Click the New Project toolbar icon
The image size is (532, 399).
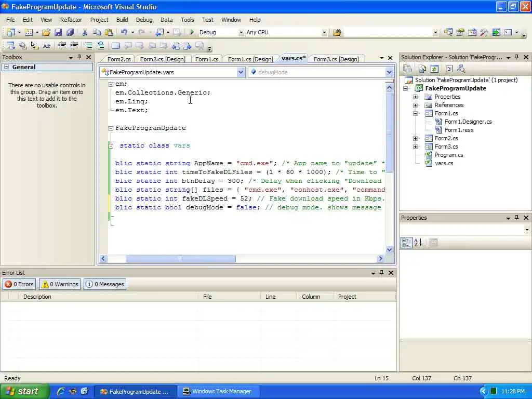tap(11, 32)
